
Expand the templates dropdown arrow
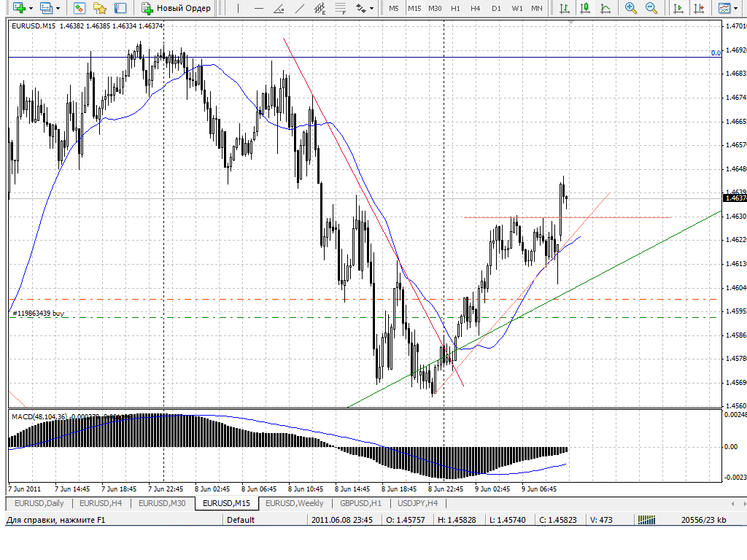[x=736, y=8]
